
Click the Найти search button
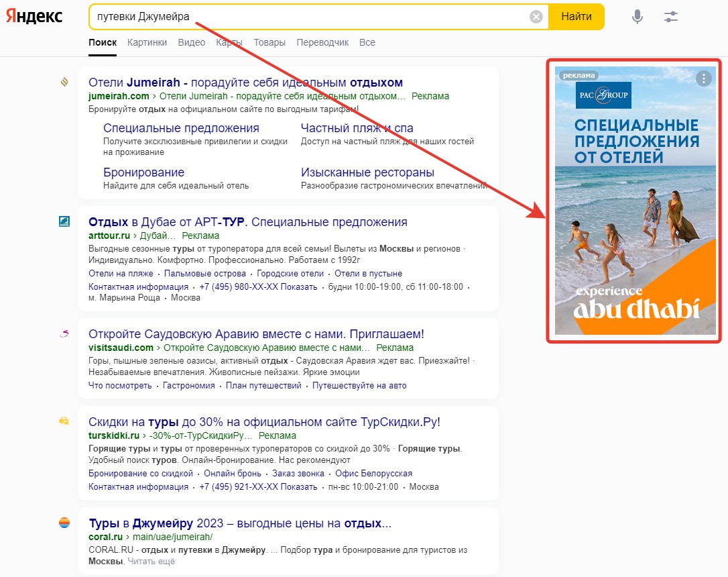pos(577,17)
